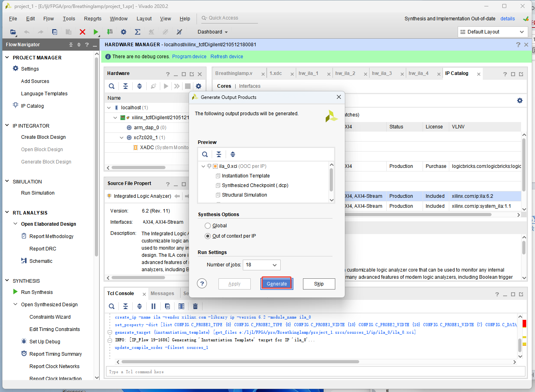Screen dimensions: 535x392
Task: Open the Dashboard dropdown
Action: click(x=212, y=32)
